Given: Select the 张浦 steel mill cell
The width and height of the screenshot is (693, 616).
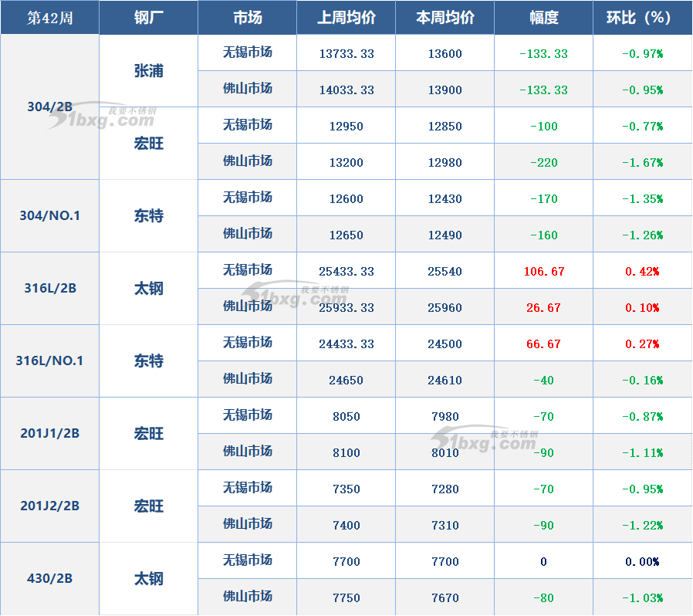Looking at the screenshot, I should tap(148, 71).
